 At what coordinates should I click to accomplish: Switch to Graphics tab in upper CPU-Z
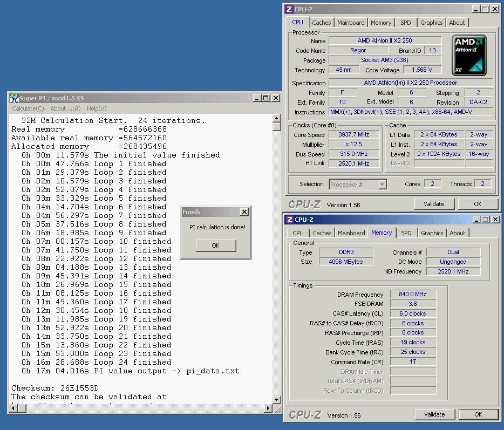[x=431, y=23]
